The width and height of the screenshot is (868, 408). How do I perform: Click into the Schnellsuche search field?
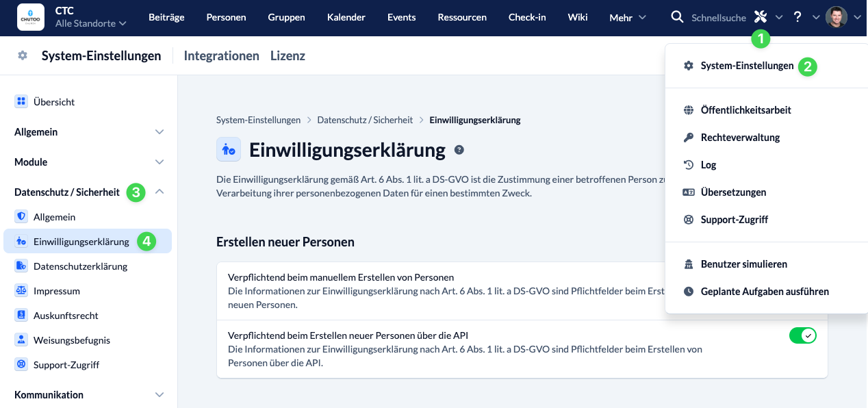718,18
